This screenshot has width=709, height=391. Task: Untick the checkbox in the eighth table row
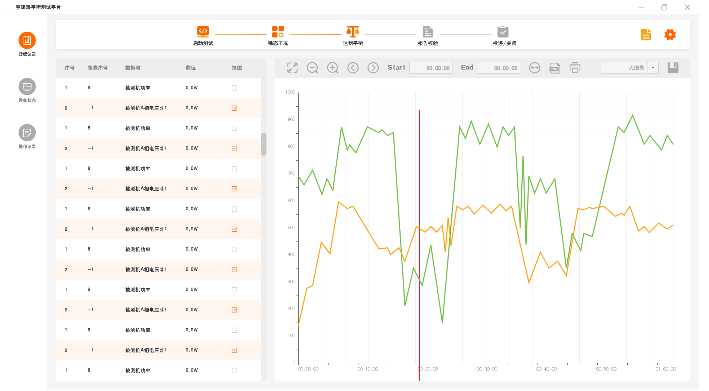tap(234, 229)
